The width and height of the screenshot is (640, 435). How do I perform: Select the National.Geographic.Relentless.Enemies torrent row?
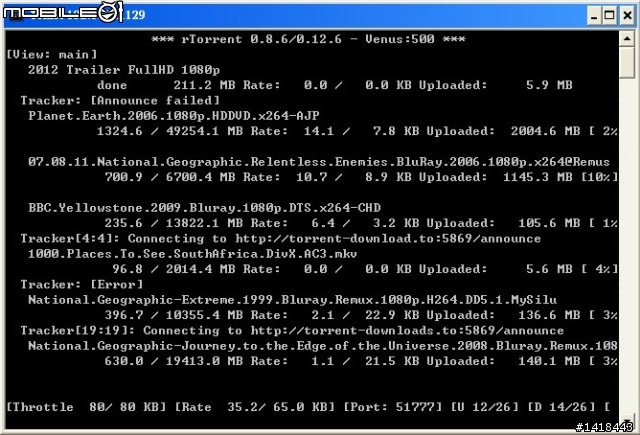point(319,162)
